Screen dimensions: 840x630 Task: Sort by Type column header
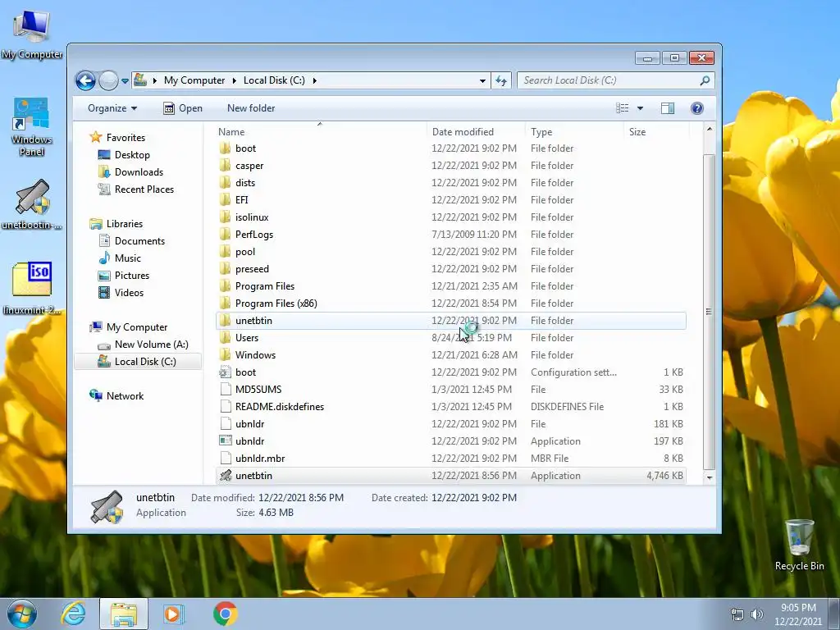541,132
